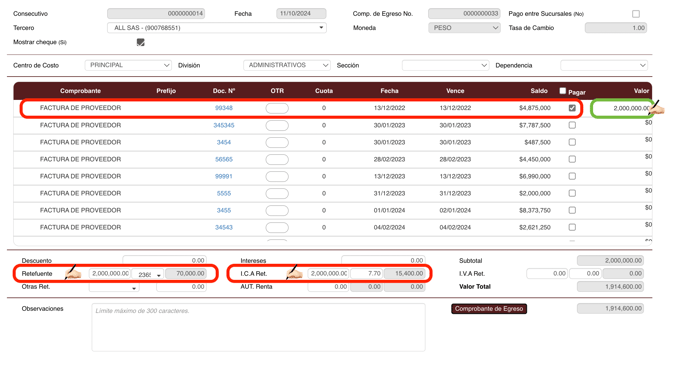Open invoice link 56565
Viewport: 688px width, 375px height.
(224, 159)
